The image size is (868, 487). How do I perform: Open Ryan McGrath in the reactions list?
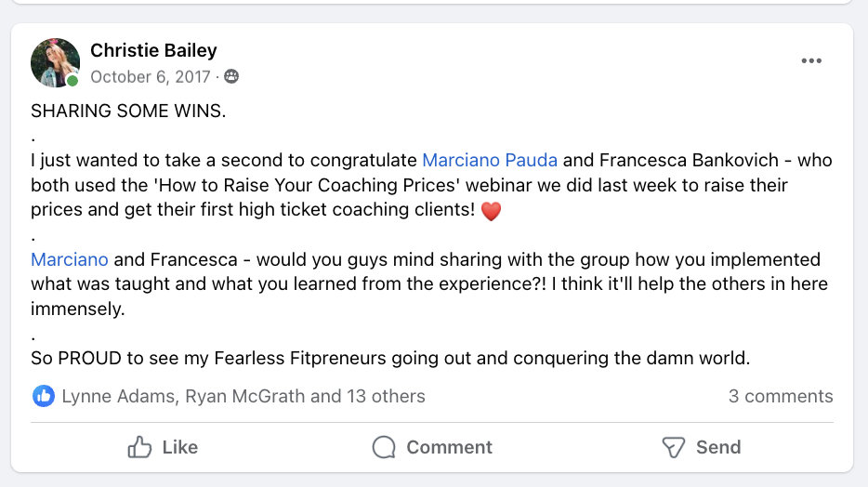point(244,396)
